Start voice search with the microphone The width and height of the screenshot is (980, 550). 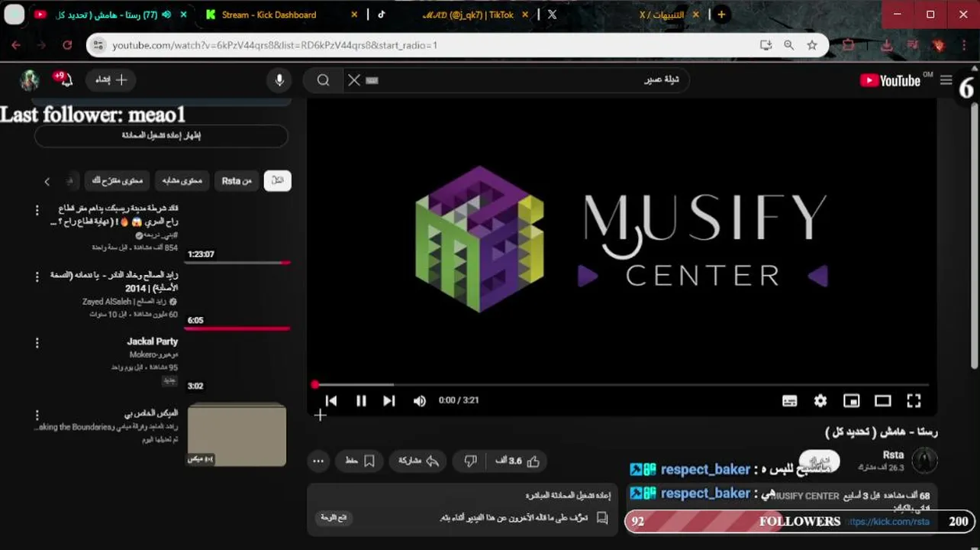click(279, 80)
